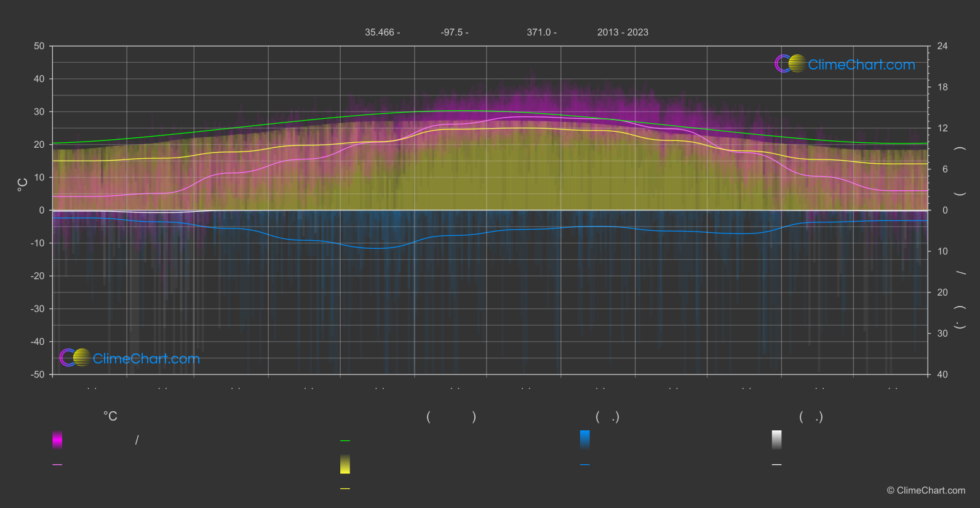
Task: Click the green line legend marker
Action: [345, 441]
